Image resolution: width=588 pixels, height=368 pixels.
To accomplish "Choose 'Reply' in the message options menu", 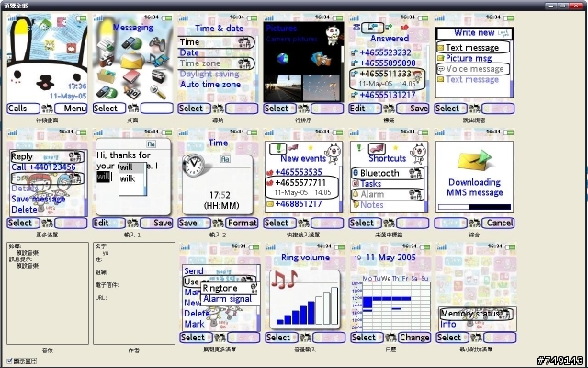I will click(47, 156).
